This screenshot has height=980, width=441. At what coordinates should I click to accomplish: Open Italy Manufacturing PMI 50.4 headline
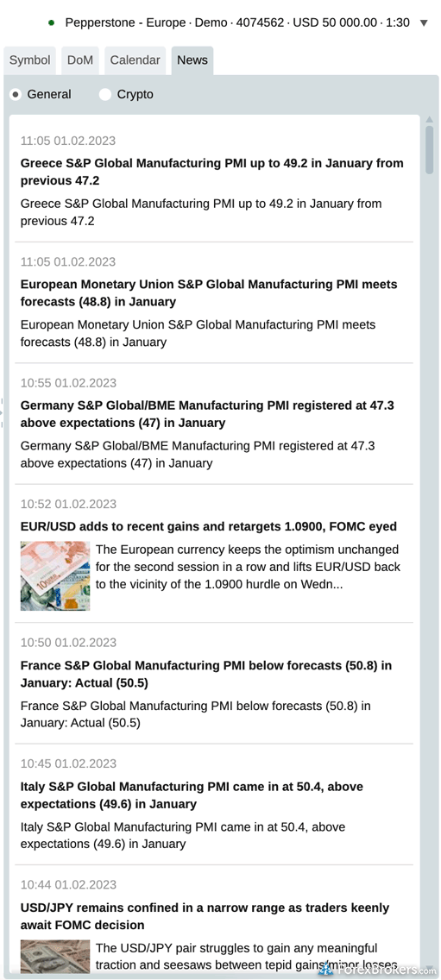[x=192, y=795]
